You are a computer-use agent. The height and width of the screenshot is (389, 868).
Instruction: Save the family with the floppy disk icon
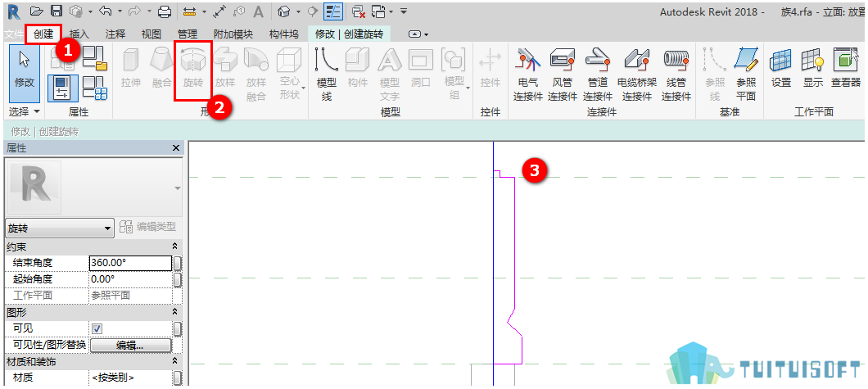click(x=57, y=11)
